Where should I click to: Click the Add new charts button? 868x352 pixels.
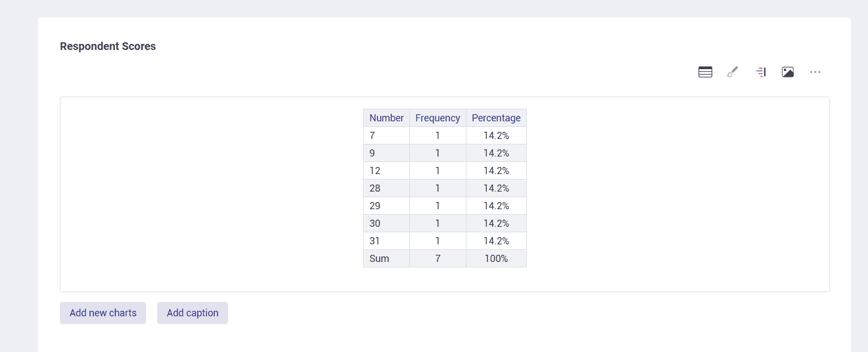pyautogui.click(x=103, y=313)
